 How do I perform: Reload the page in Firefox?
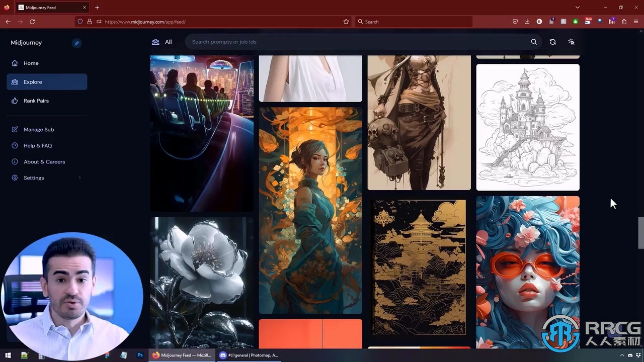[32, 22]
